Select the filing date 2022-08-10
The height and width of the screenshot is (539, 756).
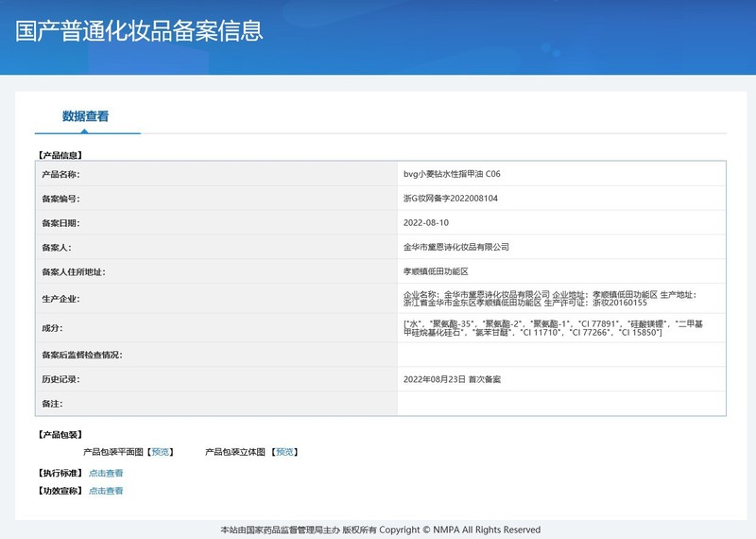click(426, 223)
